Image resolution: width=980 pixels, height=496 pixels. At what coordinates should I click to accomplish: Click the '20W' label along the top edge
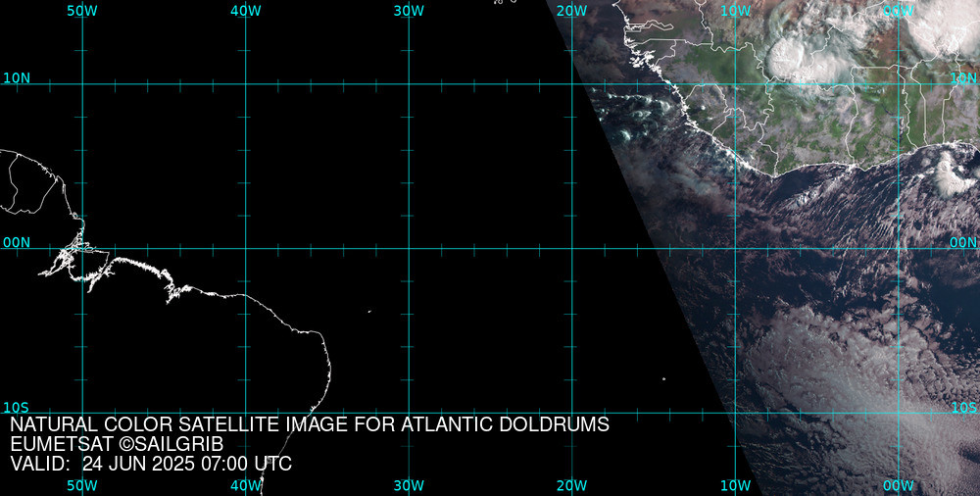coord(572,11)
